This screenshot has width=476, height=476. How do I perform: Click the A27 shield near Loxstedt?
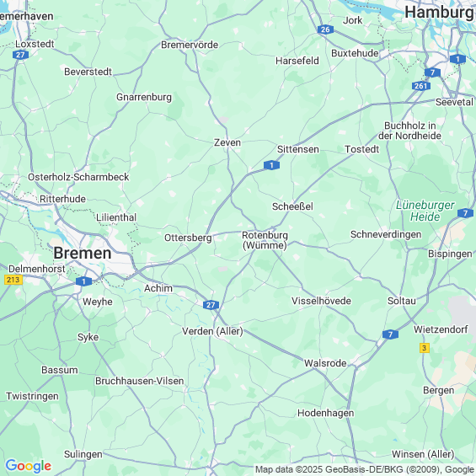21,55
